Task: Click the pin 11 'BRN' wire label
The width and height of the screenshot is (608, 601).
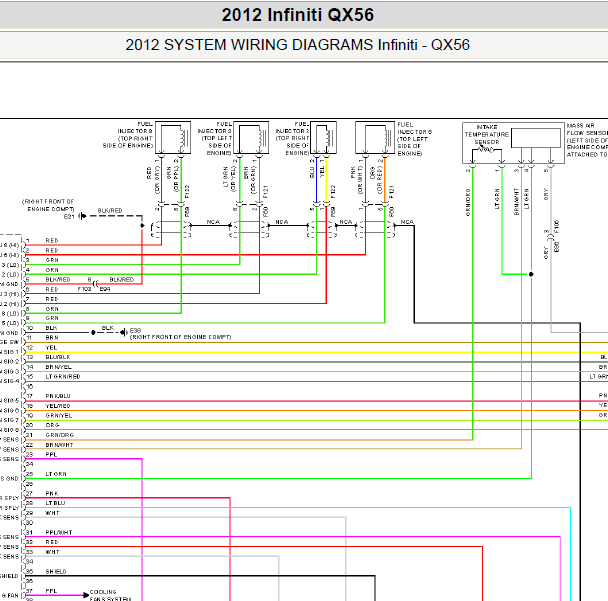Action: (x=52, y=338)
